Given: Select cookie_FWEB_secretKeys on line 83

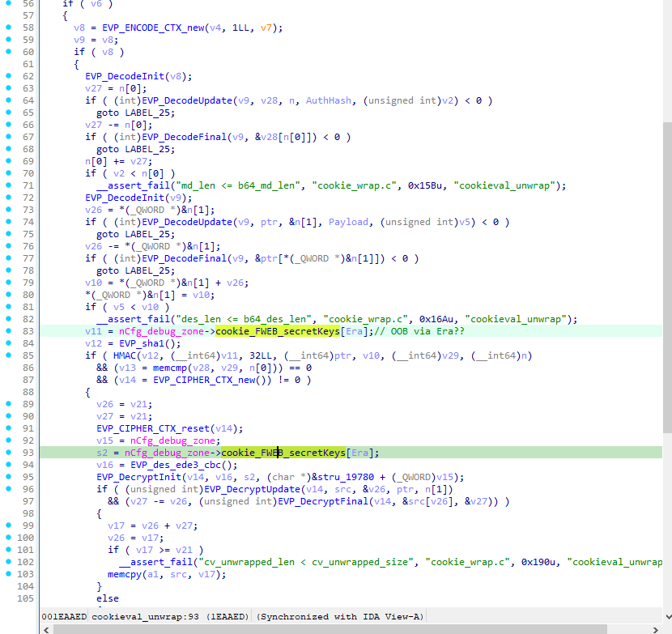Looking at the screenshot, I should tap(277, 331).
